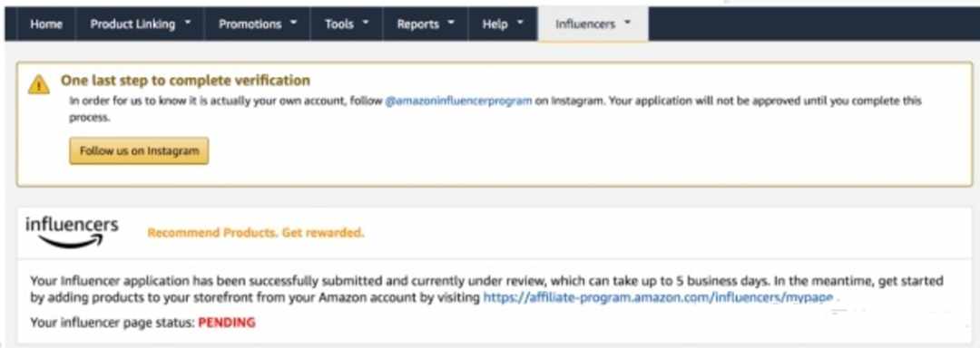Click the yellow warning triangle icon

pos(39,84)
